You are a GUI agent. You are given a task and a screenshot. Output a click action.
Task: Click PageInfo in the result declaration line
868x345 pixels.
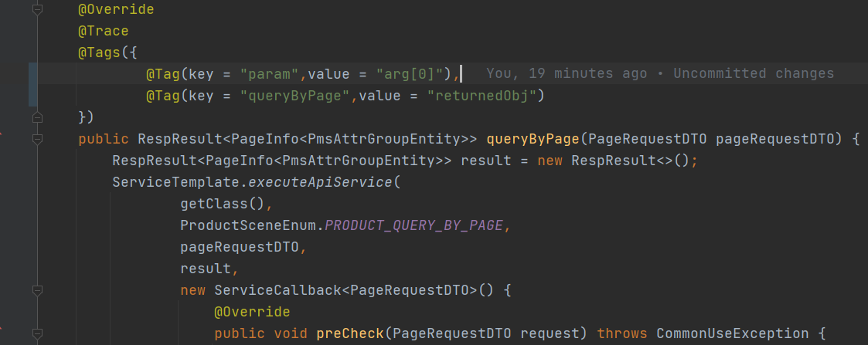(240, 161)
